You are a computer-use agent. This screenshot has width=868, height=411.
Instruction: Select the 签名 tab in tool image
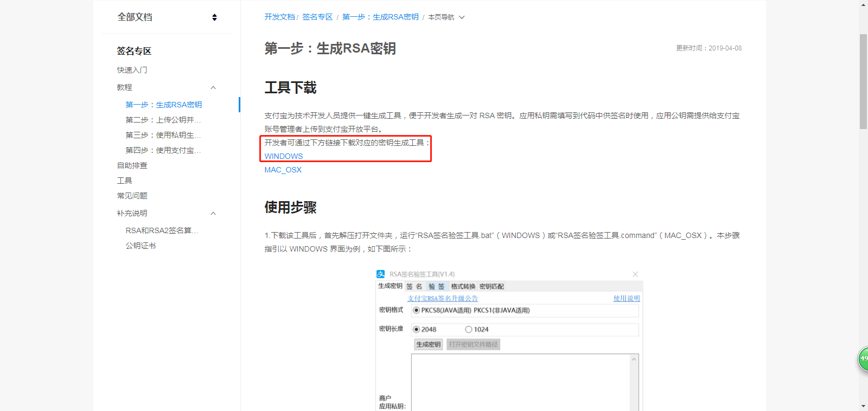click(x=414, y=286)
